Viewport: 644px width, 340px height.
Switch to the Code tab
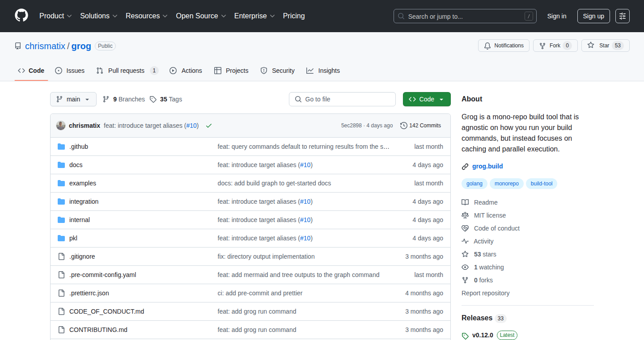point(31,71)
